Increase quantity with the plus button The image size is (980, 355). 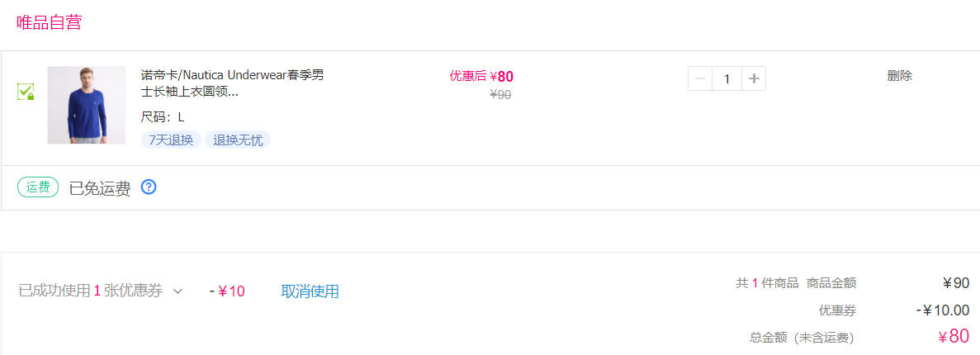pyautogui.click(x=754, y=78)
